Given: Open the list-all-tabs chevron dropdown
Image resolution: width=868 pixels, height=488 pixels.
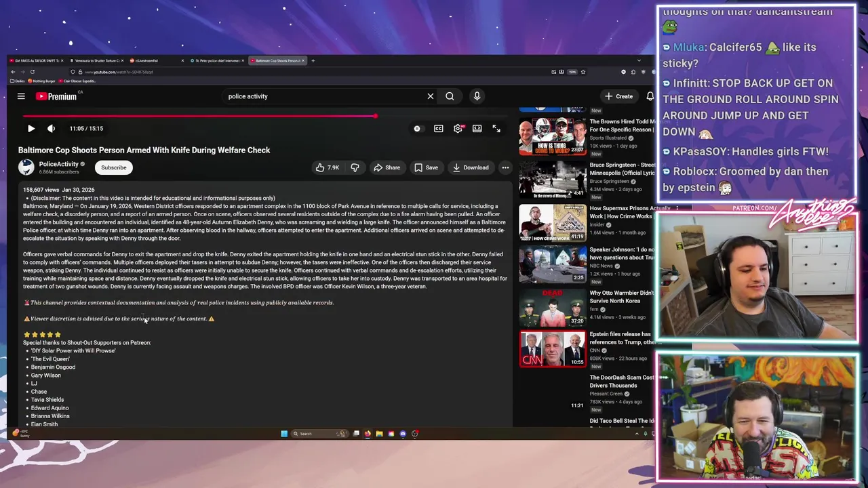Looking at the screenshot, I should pyautogui.click(x=639, y=60).
